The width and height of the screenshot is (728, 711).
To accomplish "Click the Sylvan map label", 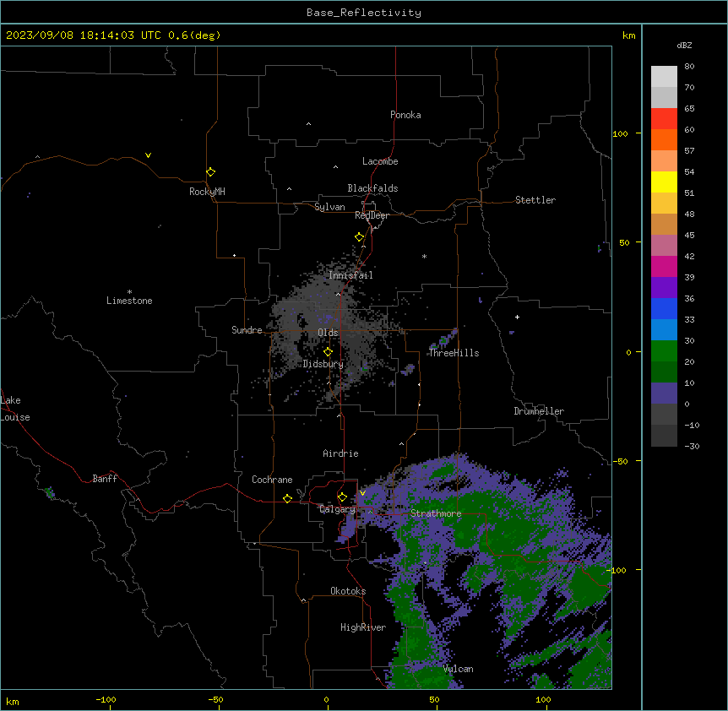I will pos(329,207).
